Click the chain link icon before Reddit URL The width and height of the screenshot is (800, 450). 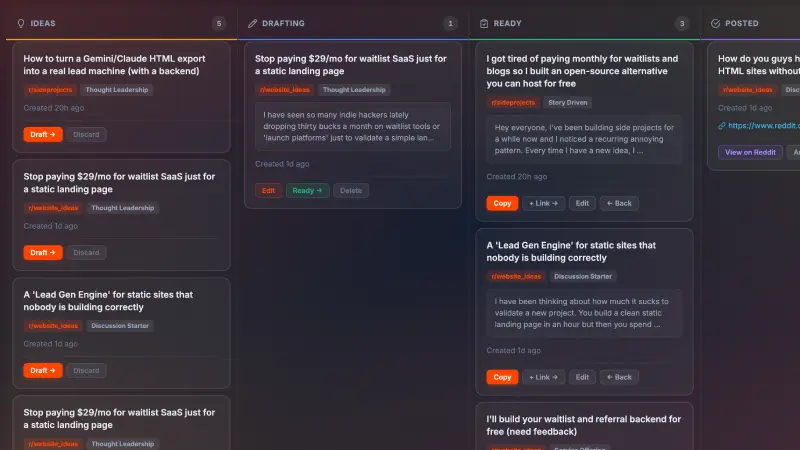(722, 126)
